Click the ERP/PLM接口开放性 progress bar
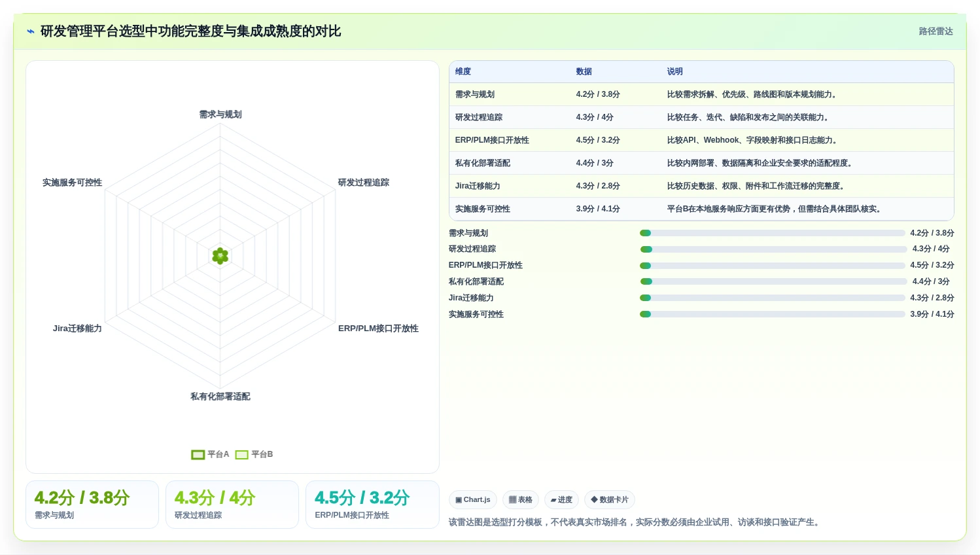 773,266
